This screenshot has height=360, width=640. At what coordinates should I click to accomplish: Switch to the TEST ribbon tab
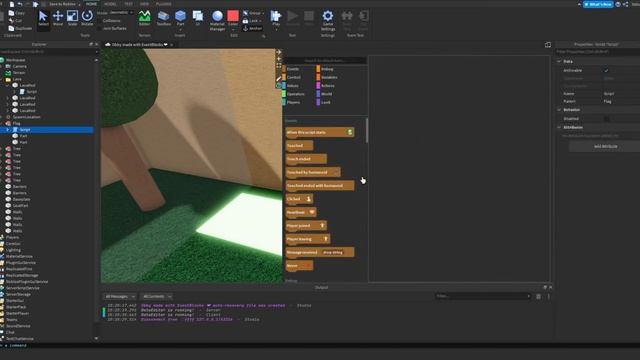129,4
